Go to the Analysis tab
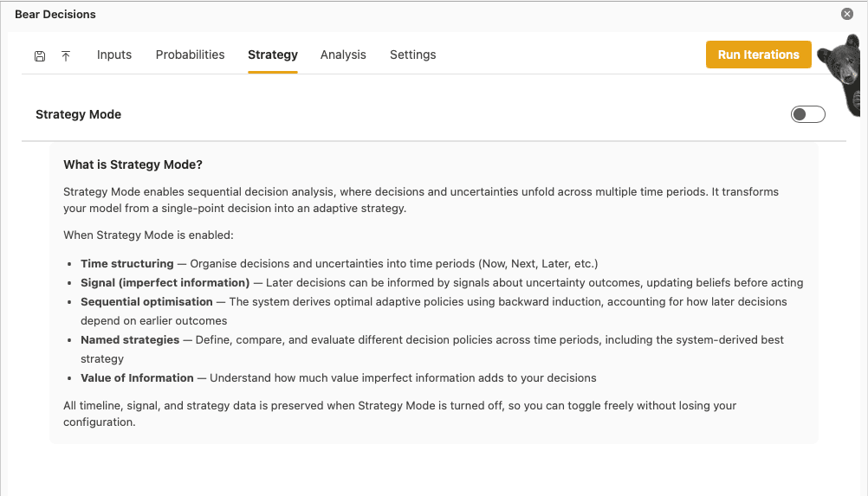The height and width of the screenshot is (496, 868). (x=343, y=55)
